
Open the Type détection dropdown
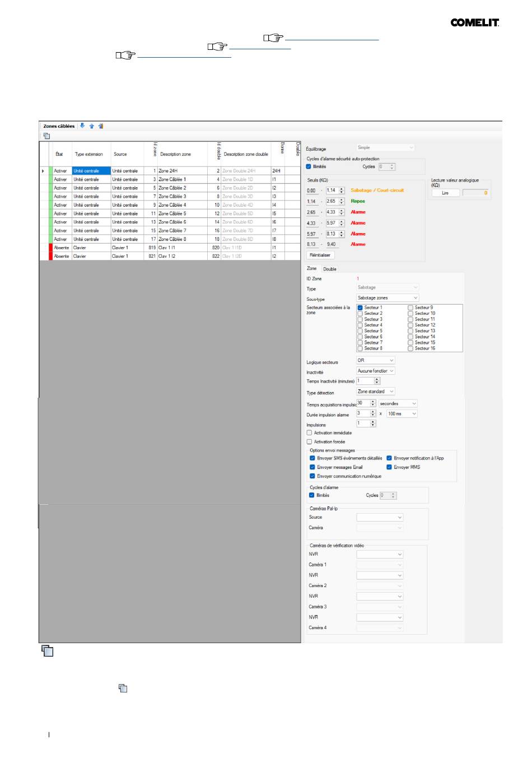376,391
